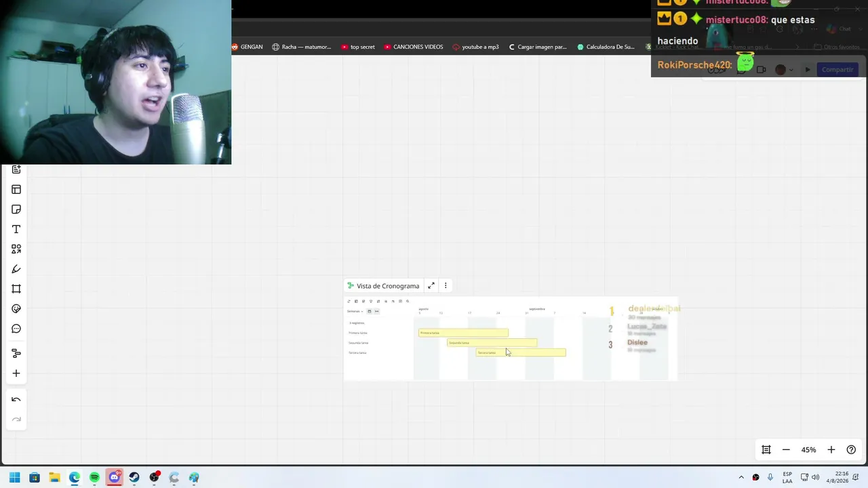The height and width of the screenshot is (488, 868).
Task: Open the CANCIONES VIDEOS bookmark
Action: click(x=414, y=47)
